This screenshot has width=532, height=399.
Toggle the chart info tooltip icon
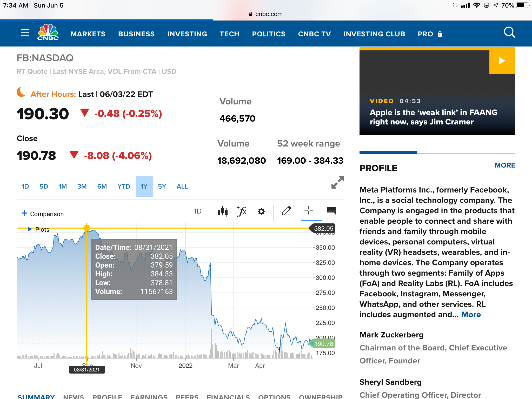click(x=331, y=210)
